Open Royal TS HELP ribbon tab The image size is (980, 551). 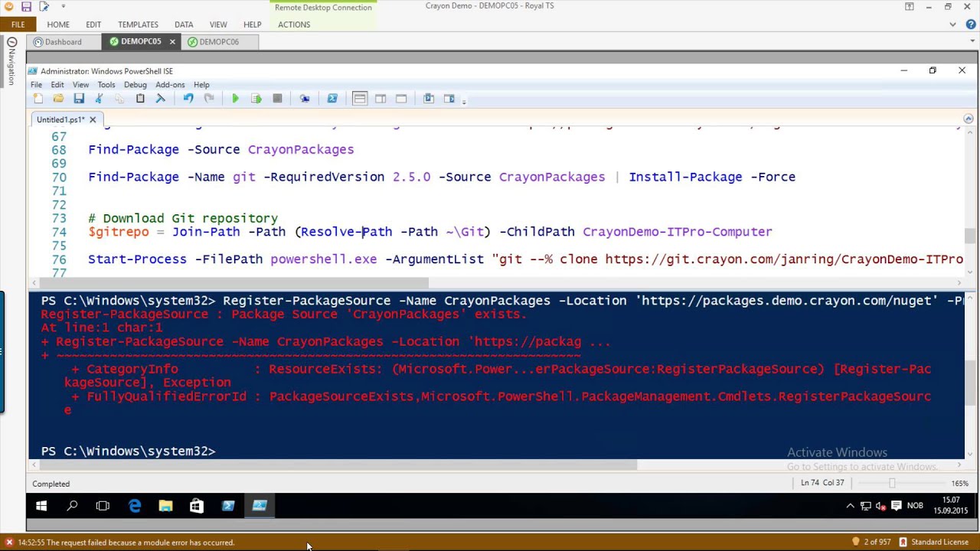(x=252, y=24)
